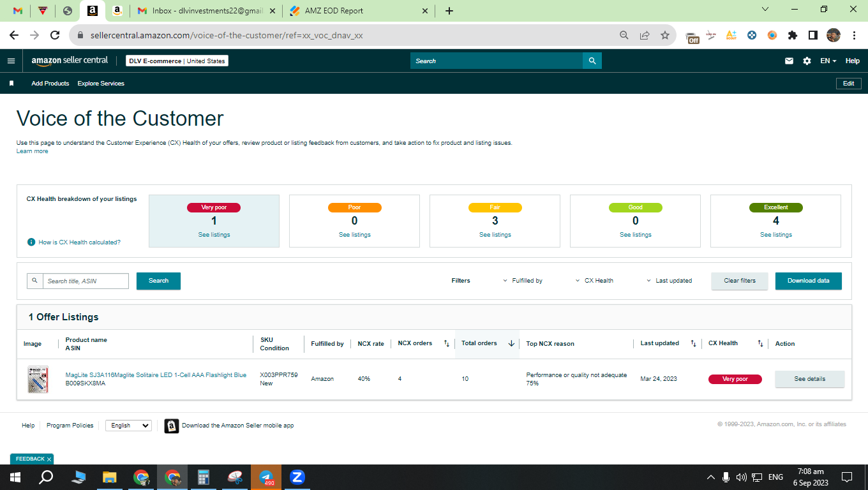Click the Clear filters button
The width and height of the screenshot is (868, 490).
coord(740,281)
